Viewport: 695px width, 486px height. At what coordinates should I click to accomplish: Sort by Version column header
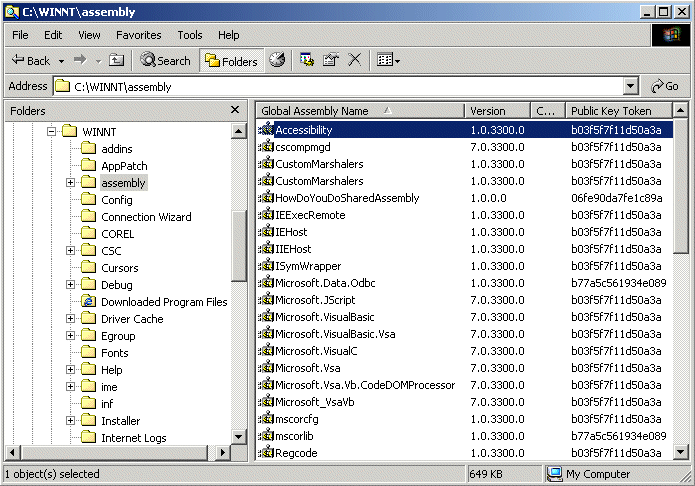coord(497,110)
